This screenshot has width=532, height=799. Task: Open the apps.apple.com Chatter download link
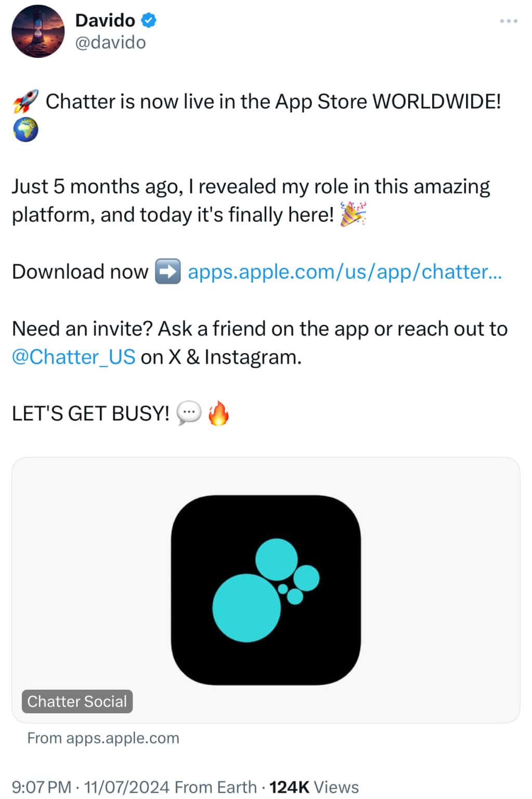[344, 272]
